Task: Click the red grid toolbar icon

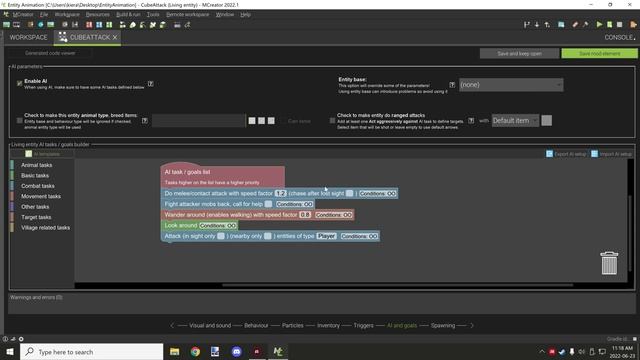Action: point(89,24)
